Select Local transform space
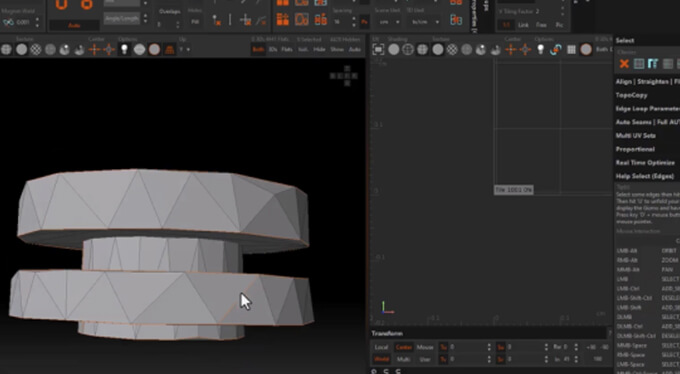 coord(381,347)
